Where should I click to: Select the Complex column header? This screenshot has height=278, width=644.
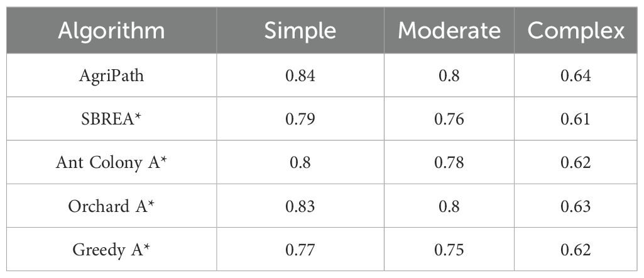tap(576, 31)
